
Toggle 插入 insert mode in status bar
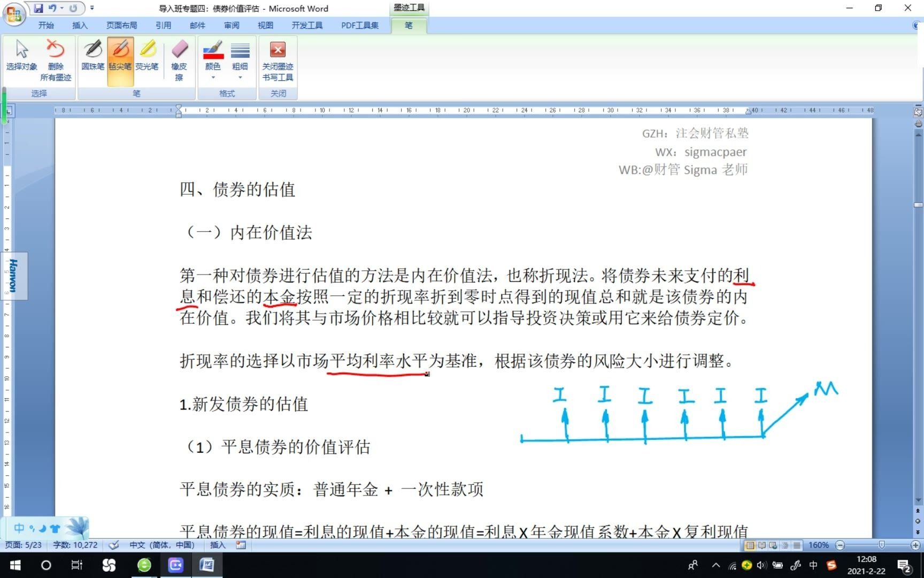218,545
